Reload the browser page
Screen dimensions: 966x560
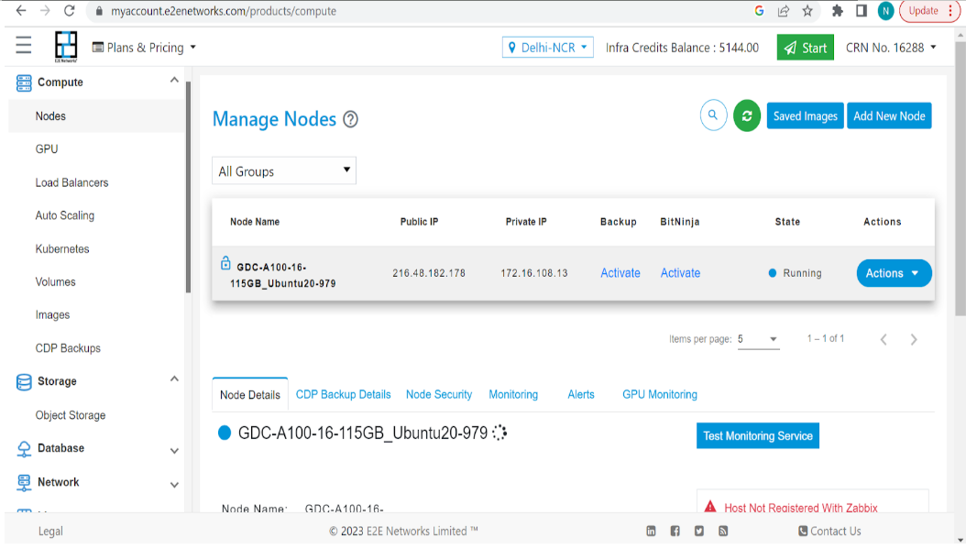coord(69,10)
